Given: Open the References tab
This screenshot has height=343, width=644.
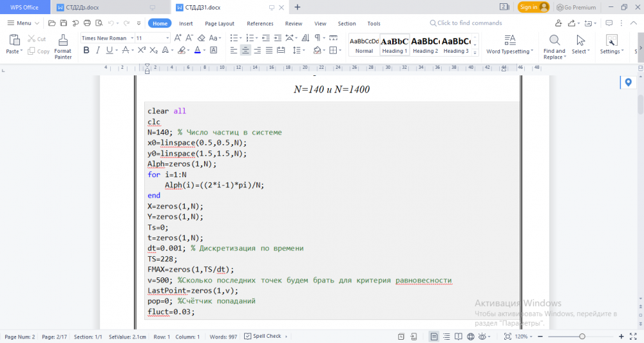Looking at the screenshot, I should pos(260,23).
